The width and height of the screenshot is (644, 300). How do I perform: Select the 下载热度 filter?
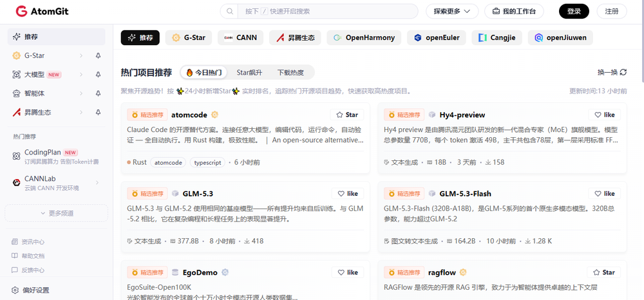coord(290,73)
